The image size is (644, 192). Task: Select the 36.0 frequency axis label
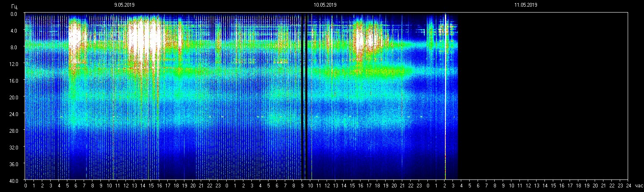point(13,164)
